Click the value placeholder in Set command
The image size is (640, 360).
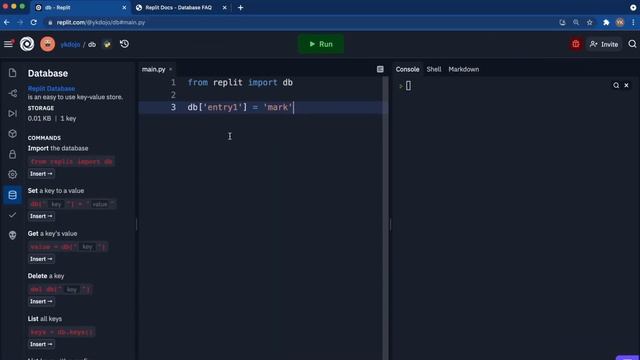pyautogui.click(x=100, y=204)
